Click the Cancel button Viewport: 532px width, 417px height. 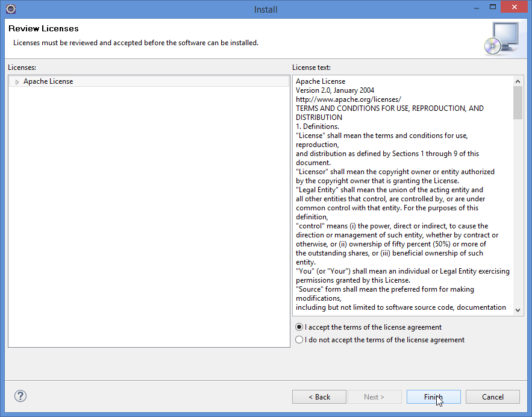click(x=493, y=397)
